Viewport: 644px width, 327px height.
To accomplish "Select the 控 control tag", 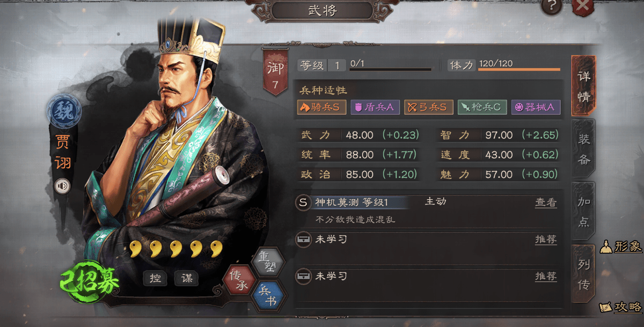I will (155, 278).
